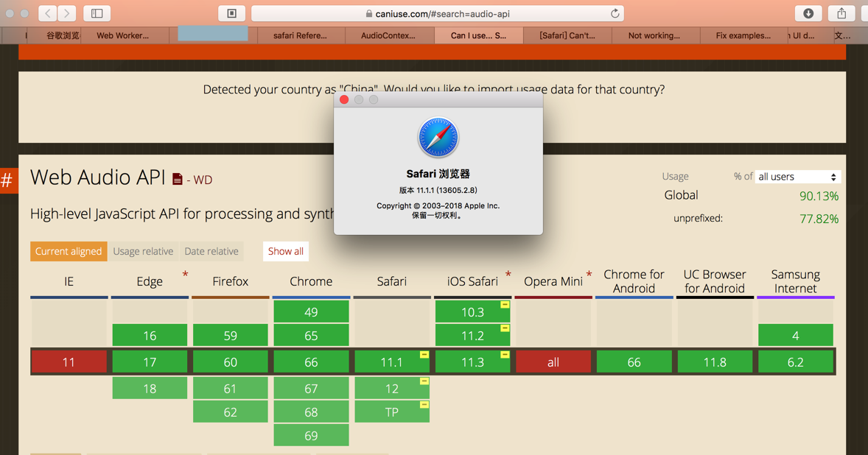The height and width of the screenshot is (455, 868).
Task: Open the all users usage dropdown
Action: tap(798, 177)
